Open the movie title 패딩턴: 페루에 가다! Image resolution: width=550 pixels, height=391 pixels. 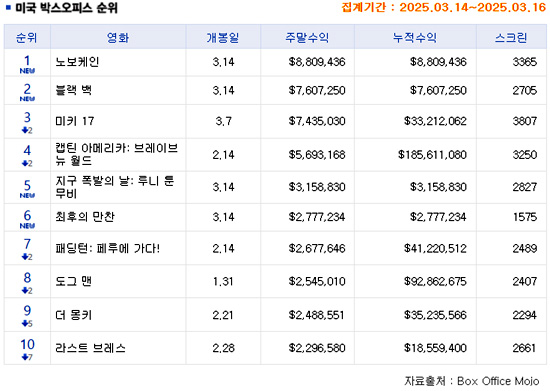[x=107, y=248]
